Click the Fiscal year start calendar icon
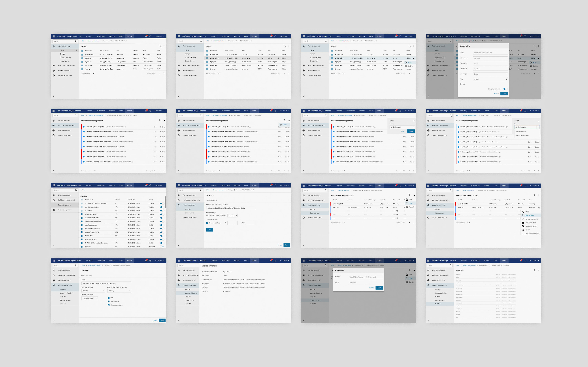The width and height of the screenshot is (588, 367). click(523, 223)
